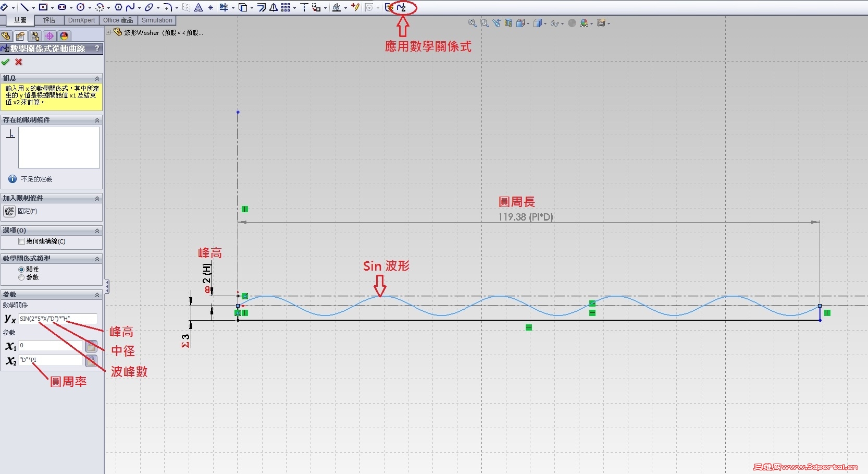This screenshot has width=868, height=474.
Task: Click the Hide/Show Items glasses icon
Action: [554, 23]
